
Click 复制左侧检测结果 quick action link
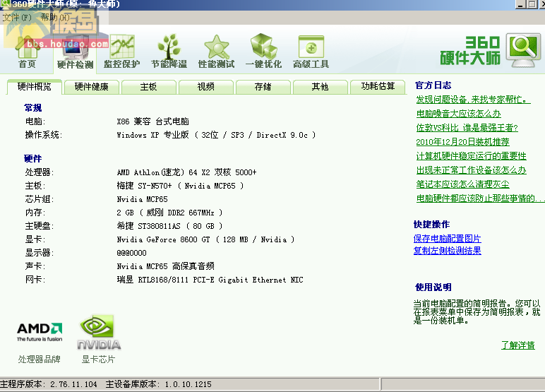click(x=448, y=251)
